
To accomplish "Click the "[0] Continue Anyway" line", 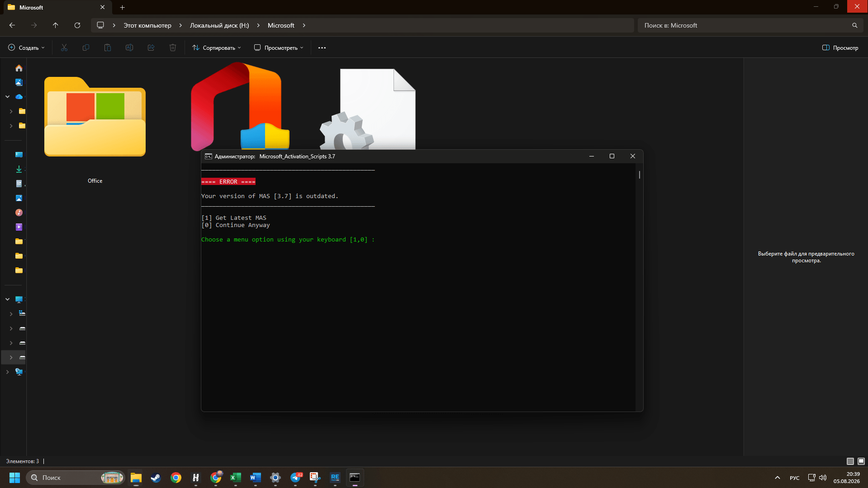I will coord(236,225).
